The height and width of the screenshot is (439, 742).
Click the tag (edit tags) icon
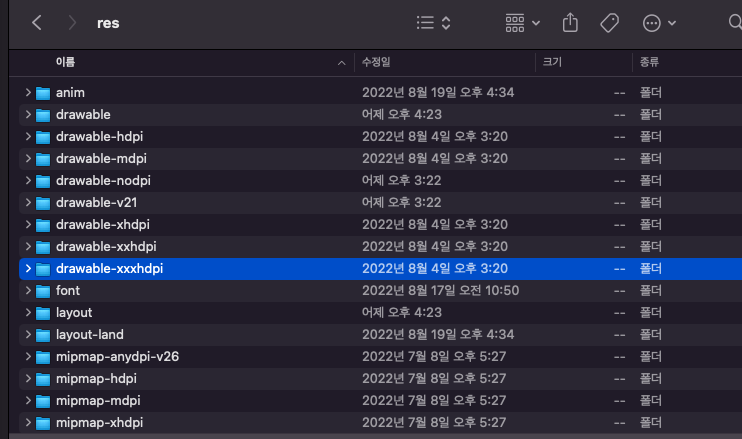pyautogui.click(x=610, y=23)
